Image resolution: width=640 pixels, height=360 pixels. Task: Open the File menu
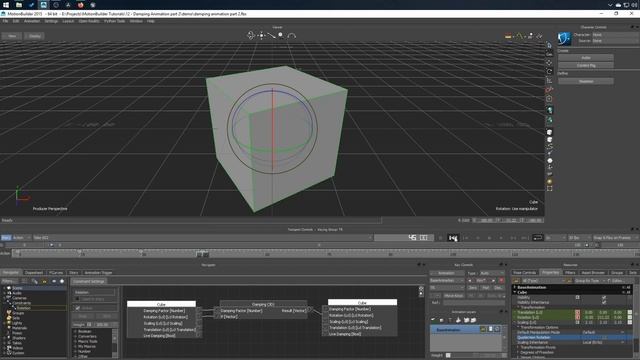pyautogui.click(x=5, y=21)
